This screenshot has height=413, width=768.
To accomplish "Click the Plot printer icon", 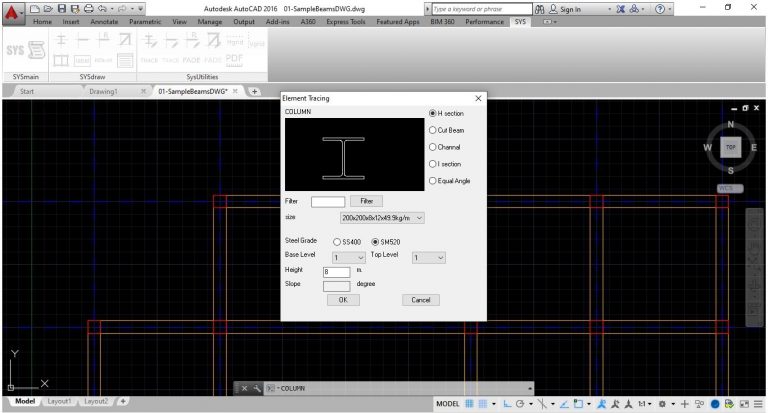I will (89, 8).
